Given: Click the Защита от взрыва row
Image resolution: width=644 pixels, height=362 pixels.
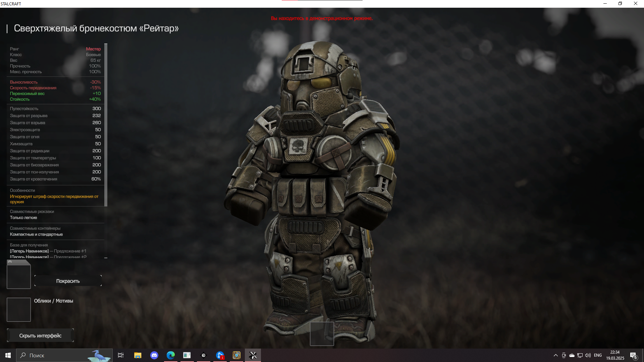Looking at the screenshot, I should click(55, 123).
